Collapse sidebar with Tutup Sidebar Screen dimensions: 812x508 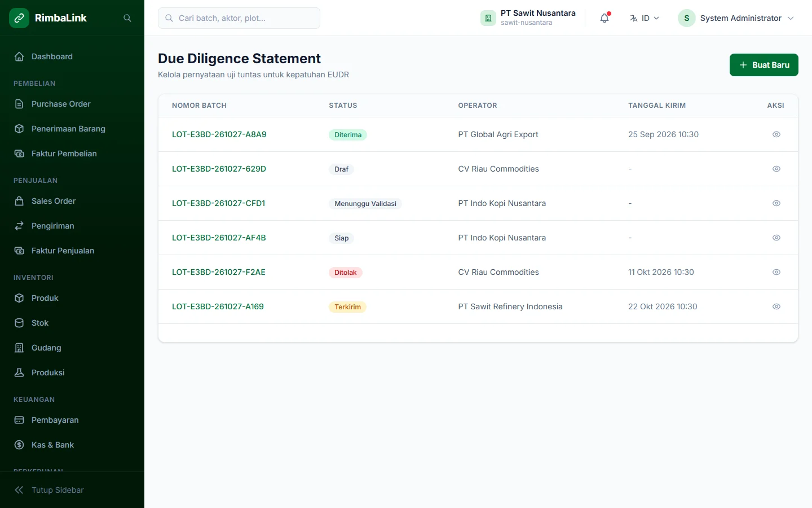click(72, 490)
